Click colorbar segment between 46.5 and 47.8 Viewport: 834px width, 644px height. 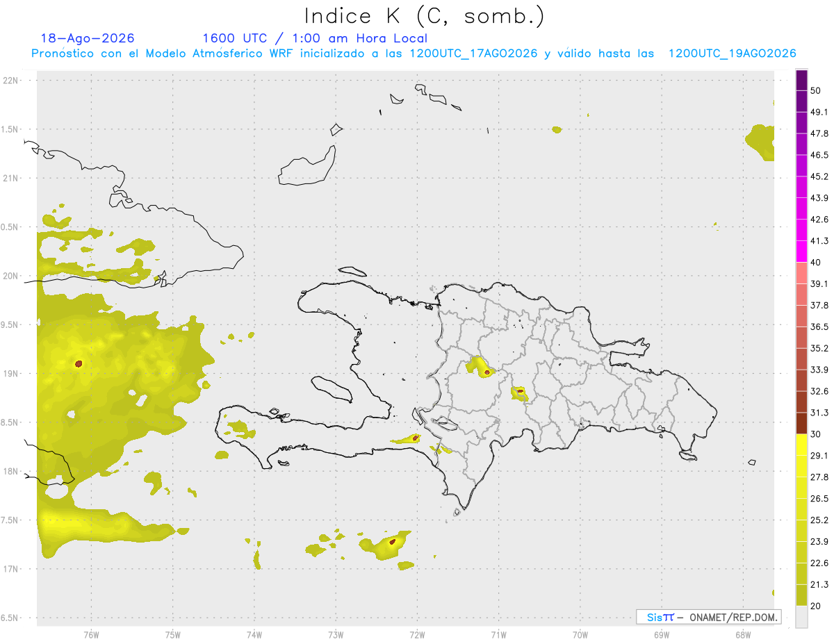point(801,145)
